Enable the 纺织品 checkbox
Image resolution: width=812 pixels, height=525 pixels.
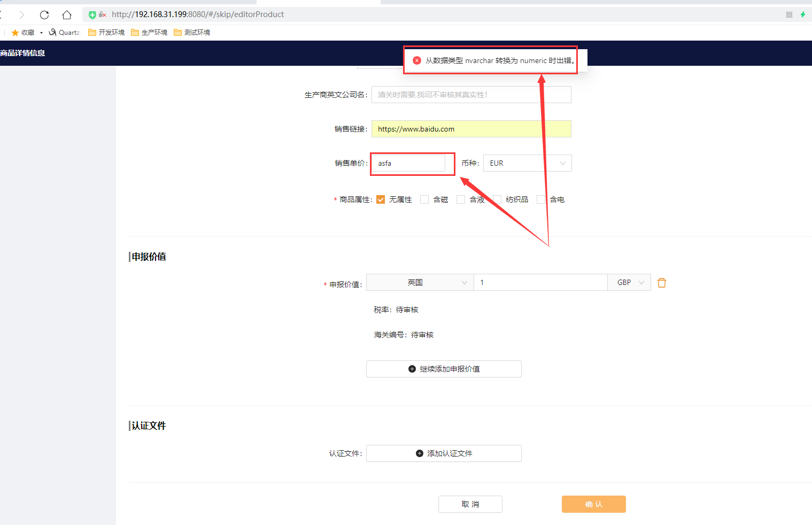click(497, 199)
